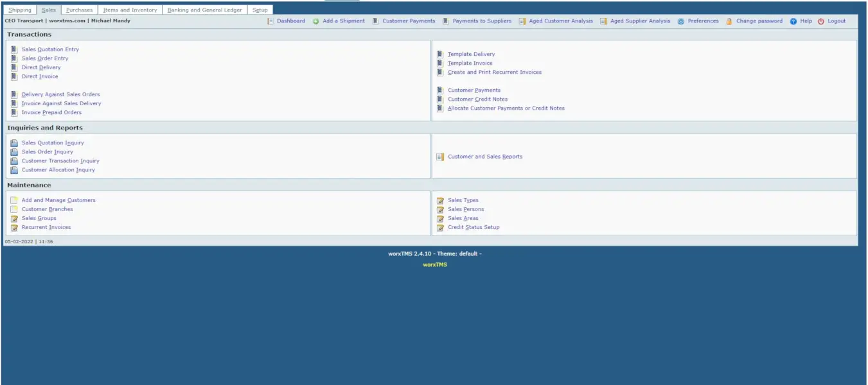Image resolution: width=868 pixels, height=385 pixels.
Task: Click the Sales Quotation Inquiry report icon
Action: (14, 142)
